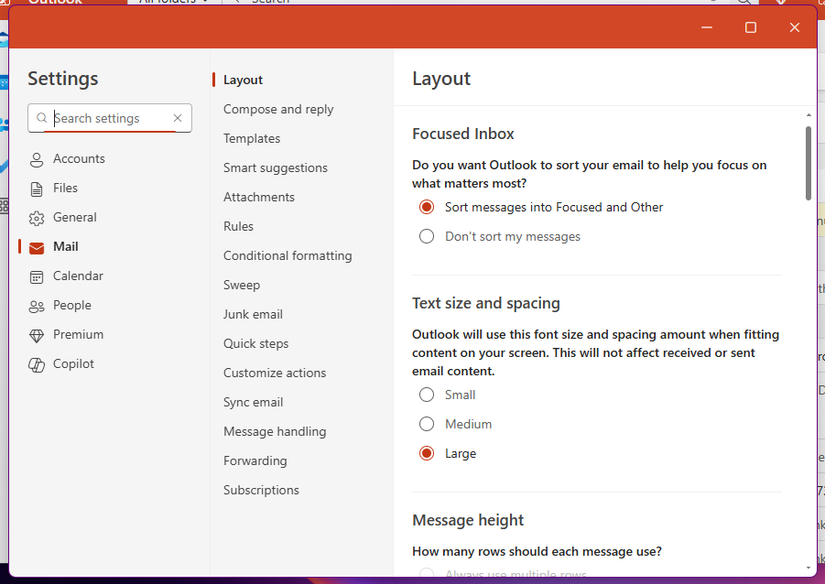Click the Message height heading
Screen dimensions: 825x584
(x=468, y=520)
